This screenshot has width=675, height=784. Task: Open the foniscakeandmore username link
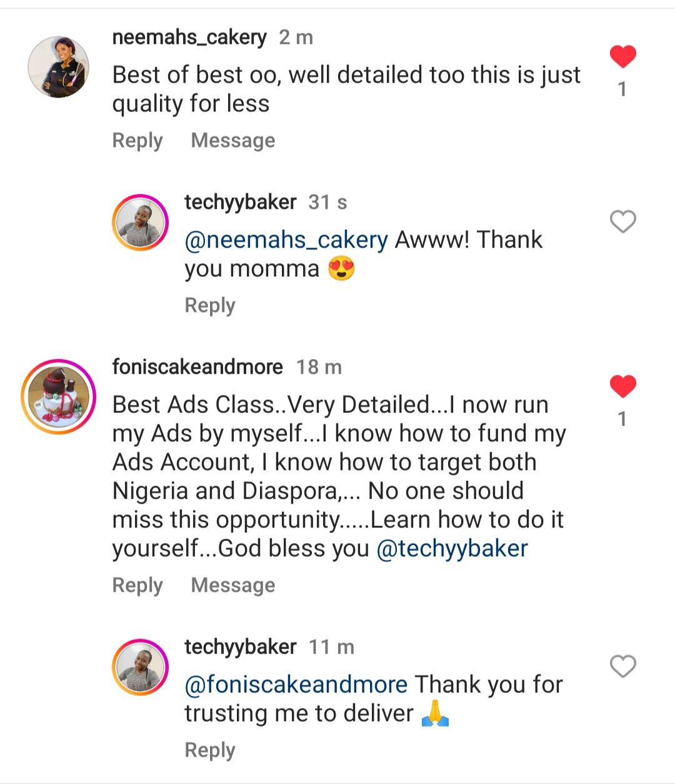[x=197, y=367]
